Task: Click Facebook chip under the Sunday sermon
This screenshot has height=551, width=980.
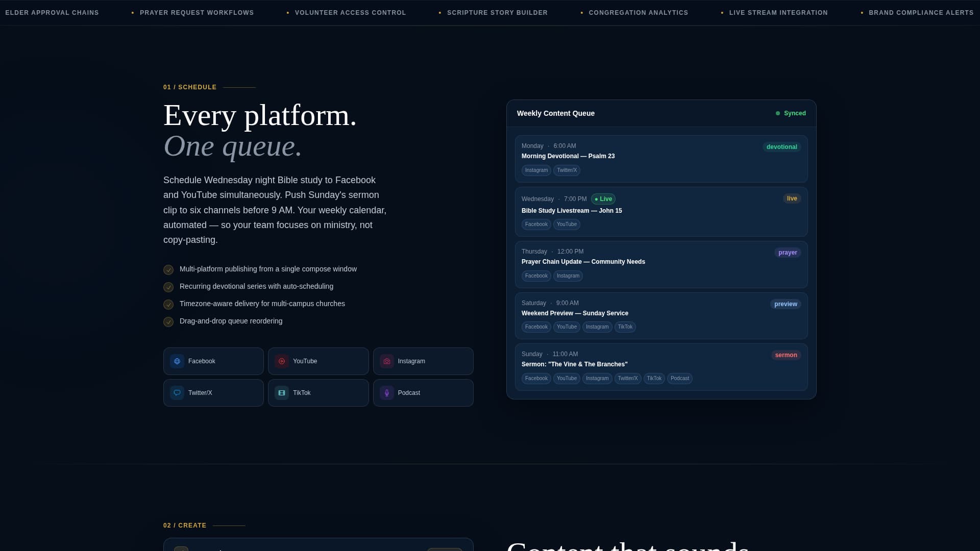Action: point(536,379)
